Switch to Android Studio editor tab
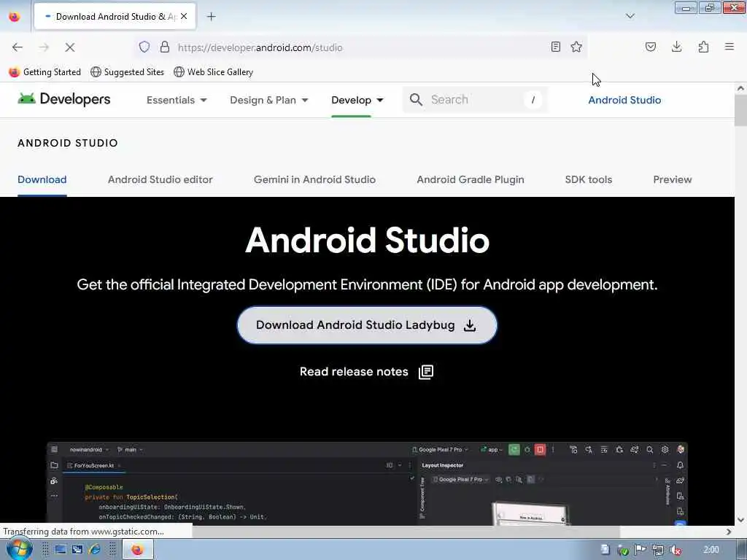This screenshot has width=747, height=560. 160,179
